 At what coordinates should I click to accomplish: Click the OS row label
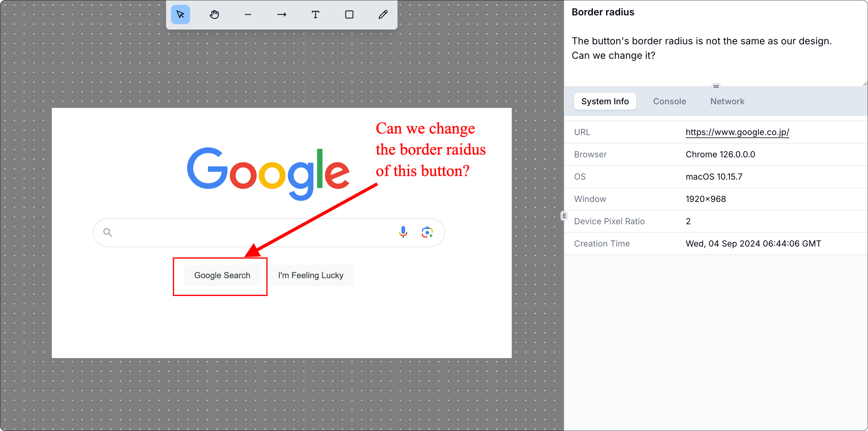(580, 177)
